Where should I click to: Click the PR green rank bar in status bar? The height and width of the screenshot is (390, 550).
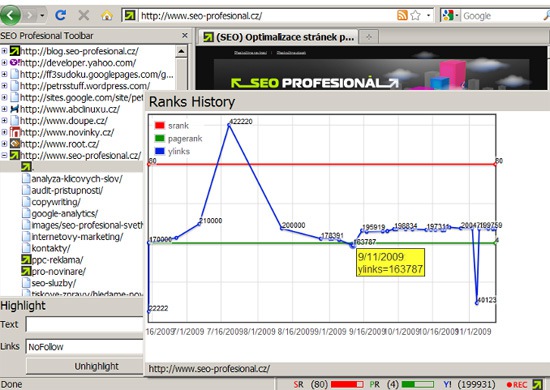click(417, 385)
